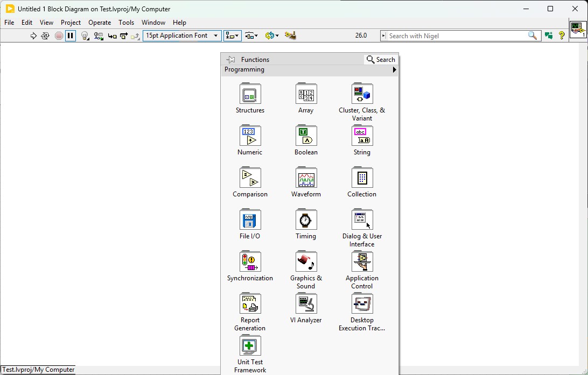Open Cluster, Class, & Variant palette
588x375 pixels.
click(362, 102)
